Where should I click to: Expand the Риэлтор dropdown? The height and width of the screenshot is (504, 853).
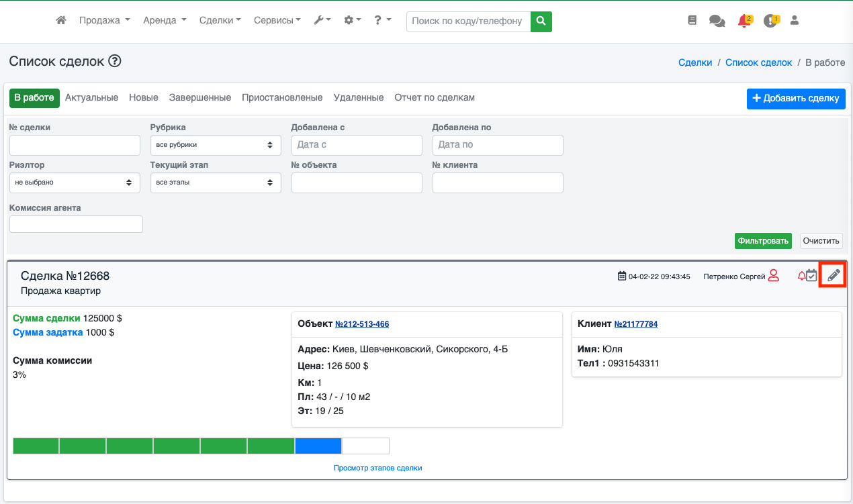click(x=75, y=183)
